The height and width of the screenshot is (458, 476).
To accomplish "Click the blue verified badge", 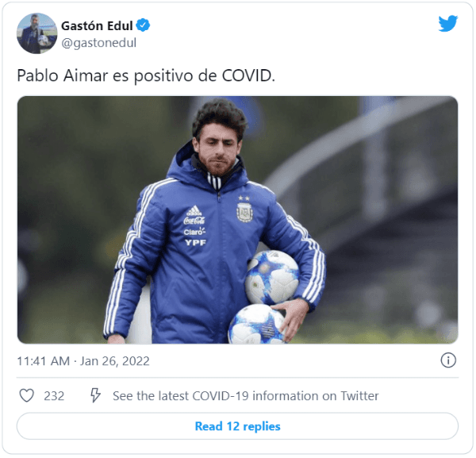I will click(143, 25).
